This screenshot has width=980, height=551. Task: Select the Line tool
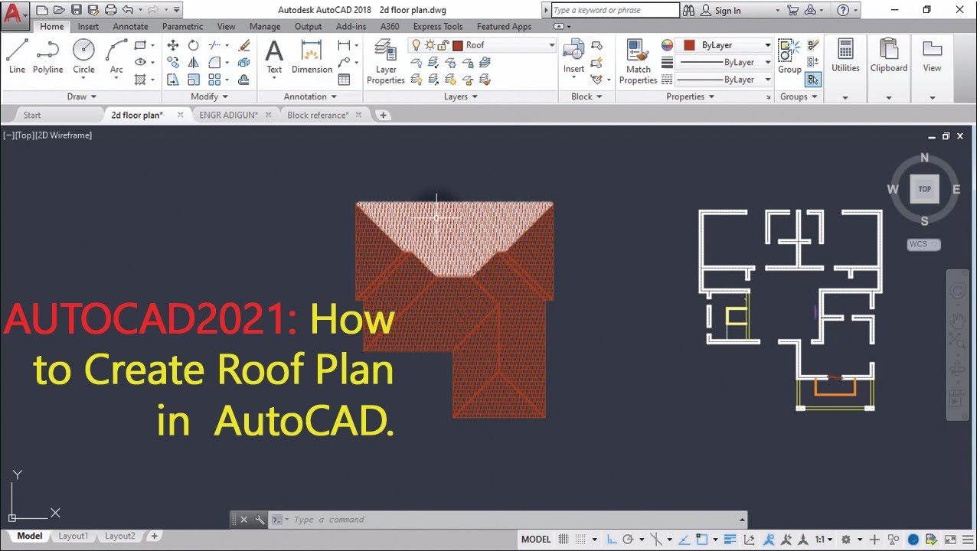[17, 56]
